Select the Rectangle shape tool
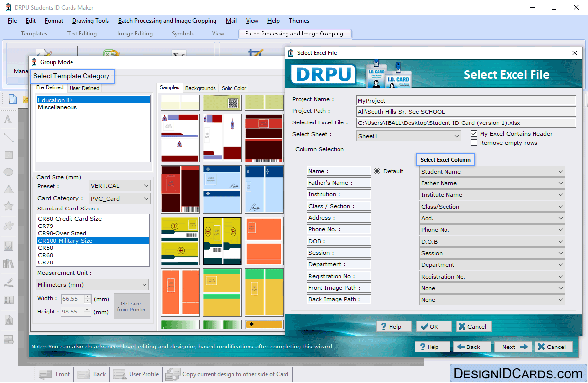This screenshot has height=383, width=588. point(8,155)
